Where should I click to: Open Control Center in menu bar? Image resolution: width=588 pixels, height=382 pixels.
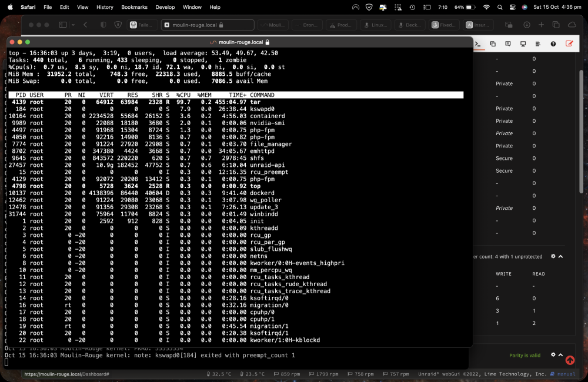[513, 7]
